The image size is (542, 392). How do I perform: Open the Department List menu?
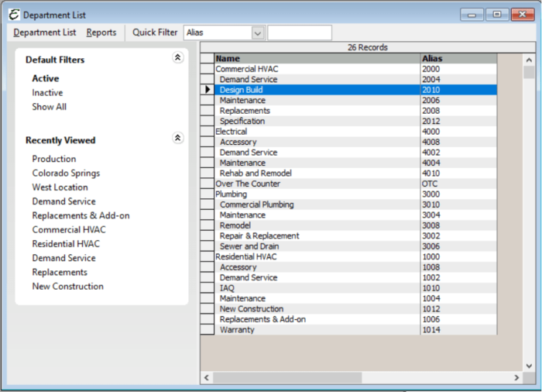pos(45,33)
